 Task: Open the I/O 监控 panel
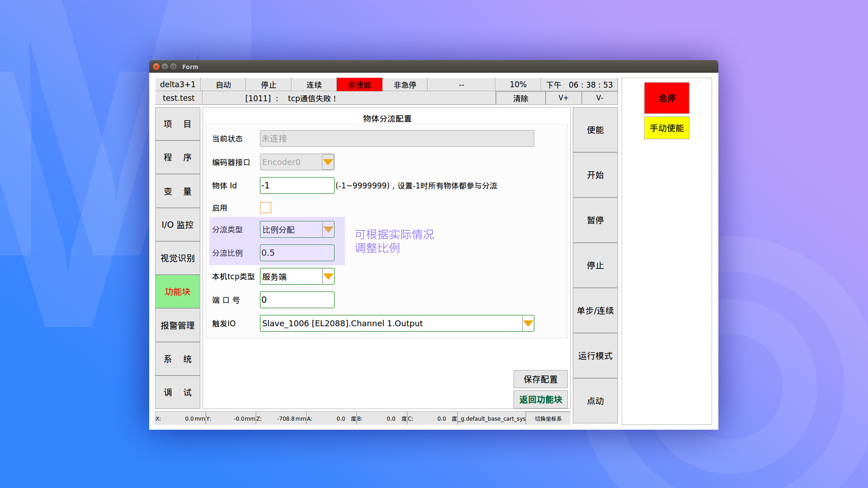tap(177, 225)
